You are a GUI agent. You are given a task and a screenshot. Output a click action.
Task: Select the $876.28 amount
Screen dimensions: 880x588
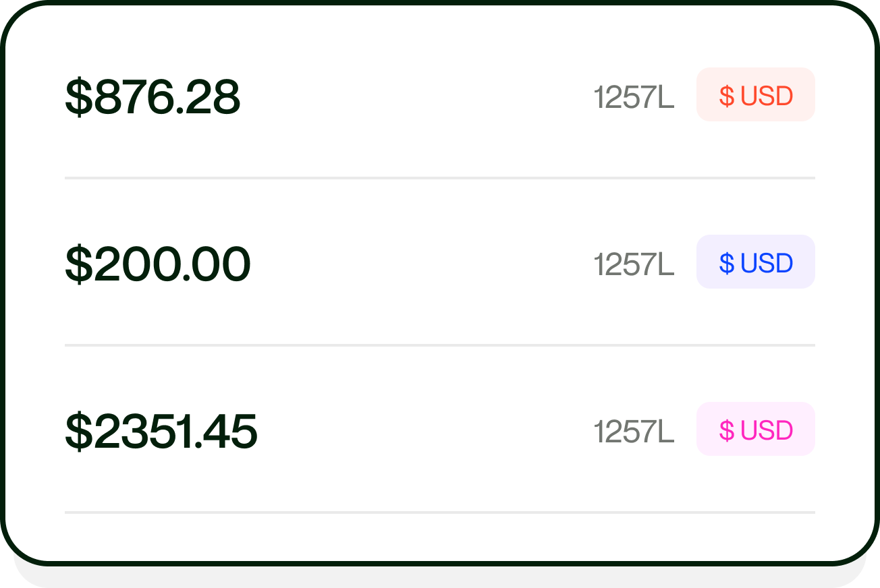click(153, 97)
